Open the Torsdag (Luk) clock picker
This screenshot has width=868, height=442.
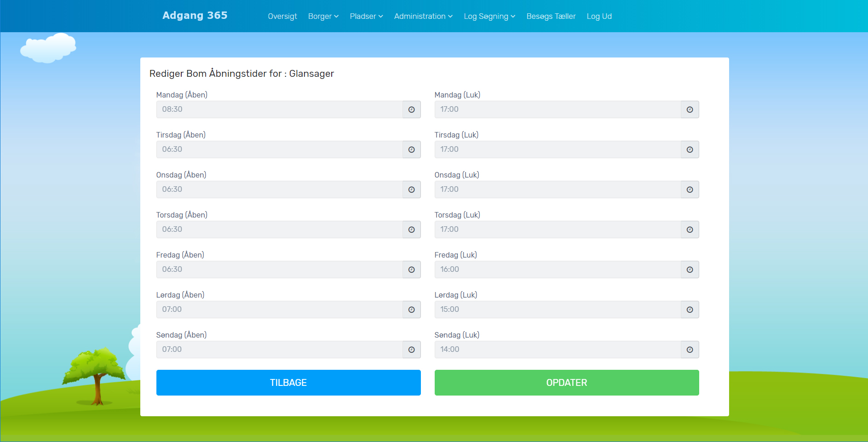[x=690, y=230]
